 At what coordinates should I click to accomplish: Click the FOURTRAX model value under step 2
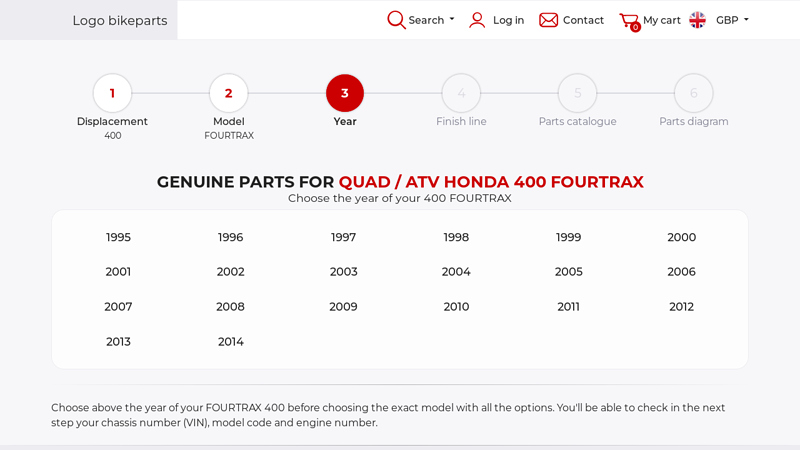229,136
